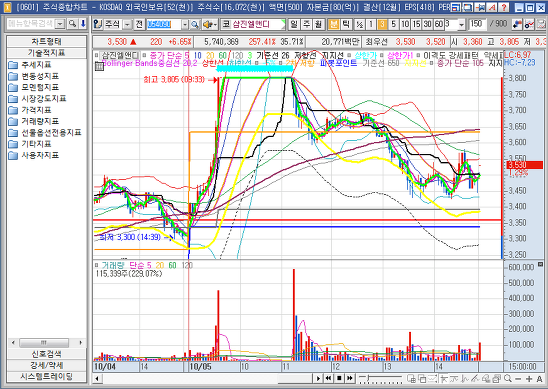Stop the chart replay

click(x=339, y=378)
